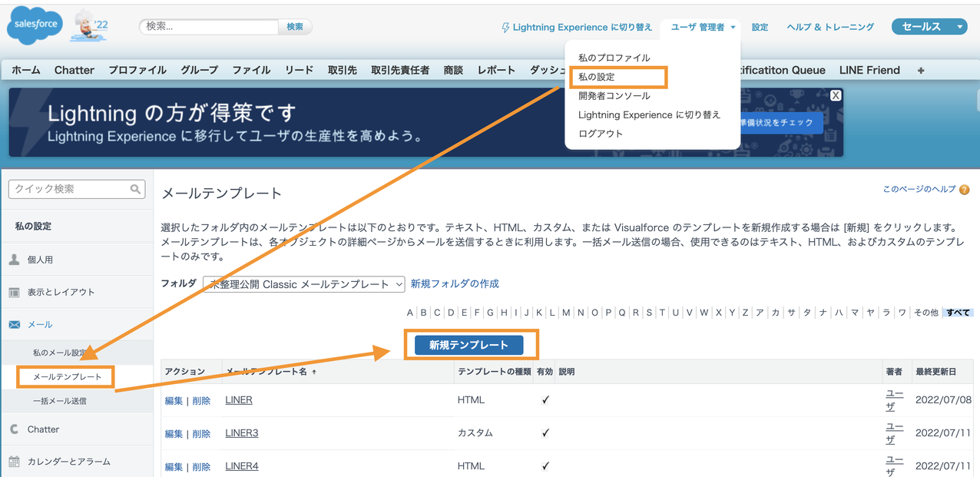
Task: Click the クイック検索 sidebar input field
Action: pos(76,189)
